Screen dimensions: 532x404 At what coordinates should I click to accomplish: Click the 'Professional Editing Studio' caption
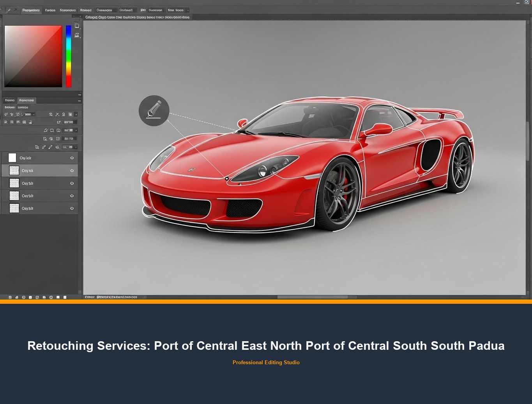266,362
